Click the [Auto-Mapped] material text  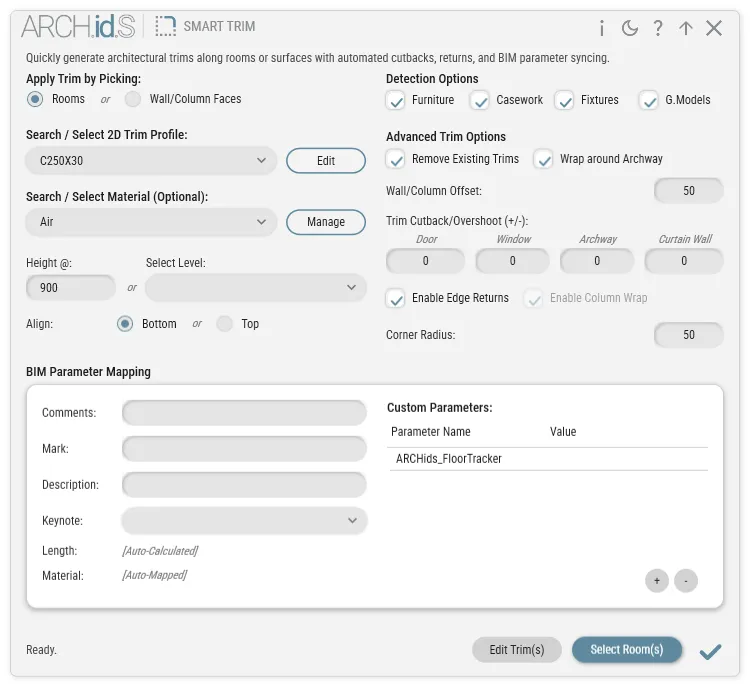154,575
